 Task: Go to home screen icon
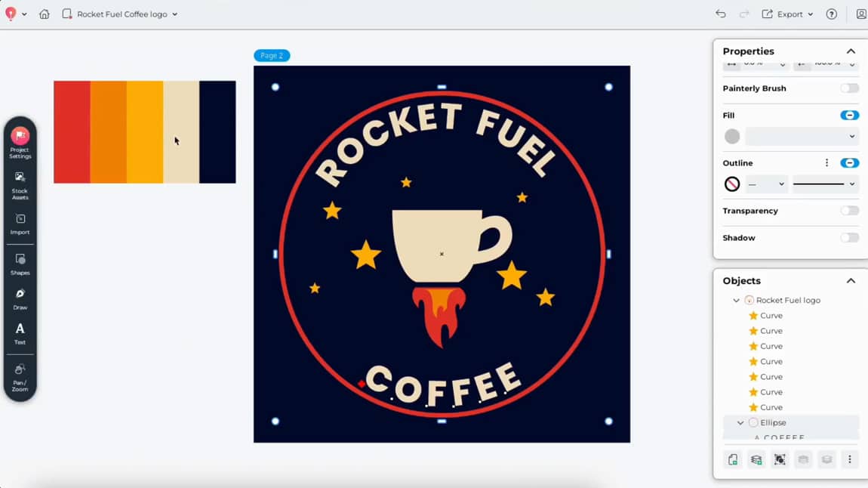point(45,14)
